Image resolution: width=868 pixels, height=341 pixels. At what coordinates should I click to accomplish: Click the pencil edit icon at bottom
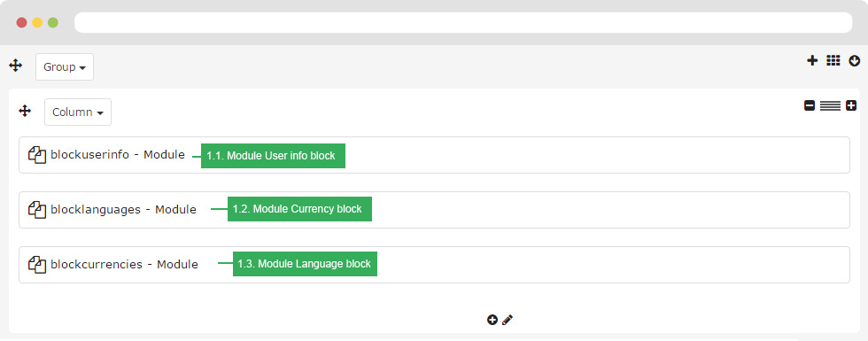coord(508,320)
